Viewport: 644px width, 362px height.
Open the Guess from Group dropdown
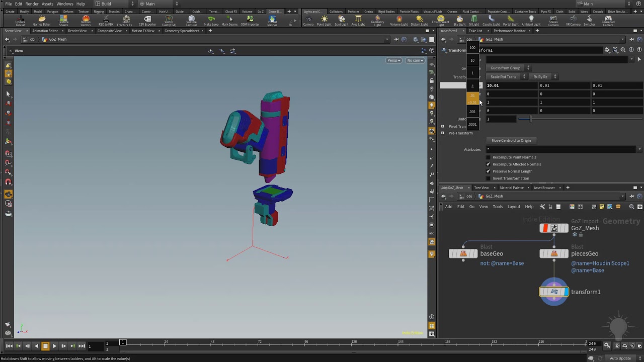coord(510,68)
